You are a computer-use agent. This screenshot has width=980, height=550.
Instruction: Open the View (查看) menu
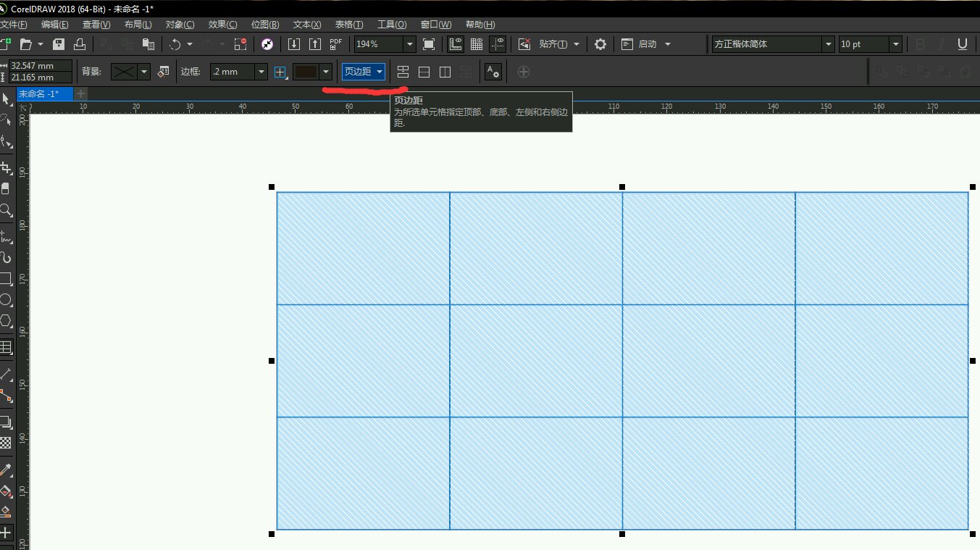(x=96, y=25)
